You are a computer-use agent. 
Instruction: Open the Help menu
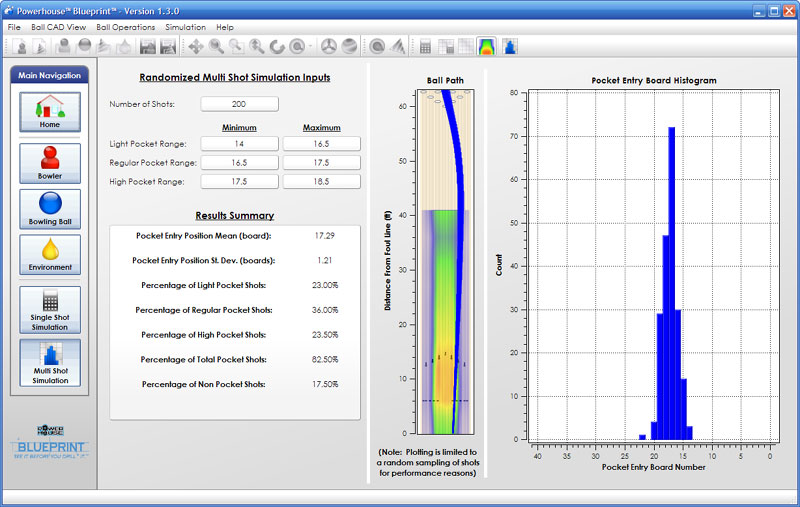[224, 27]
